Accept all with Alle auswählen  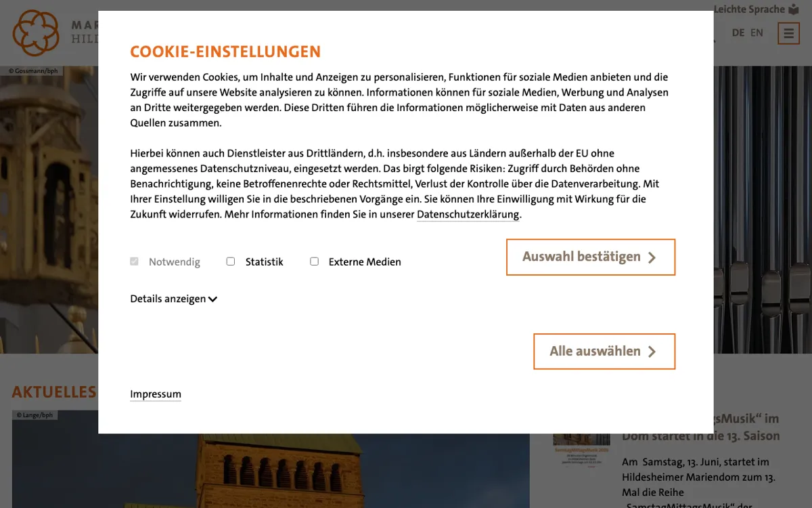pyautogui.click(x=604, y=352)
